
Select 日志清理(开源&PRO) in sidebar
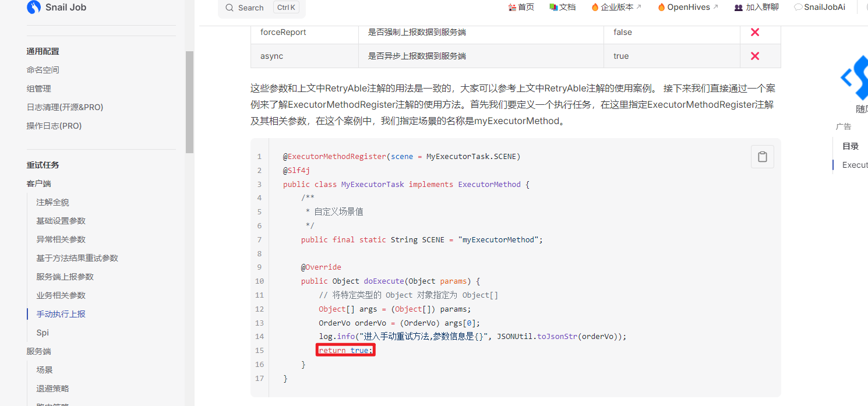click(x=65, y=107)
